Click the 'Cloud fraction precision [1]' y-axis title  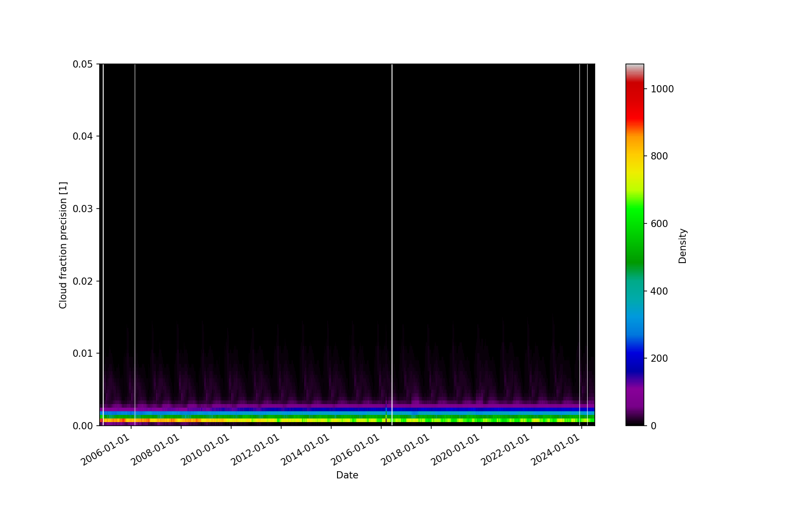pos(63,245)
